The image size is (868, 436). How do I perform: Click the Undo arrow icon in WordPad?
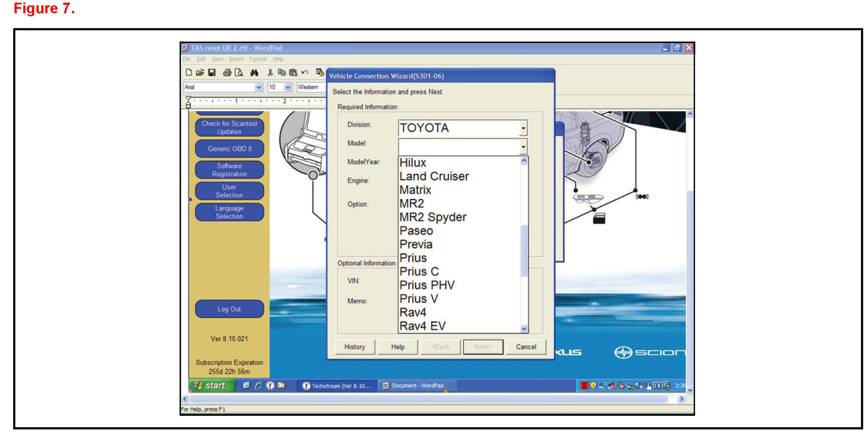point(305,72)
